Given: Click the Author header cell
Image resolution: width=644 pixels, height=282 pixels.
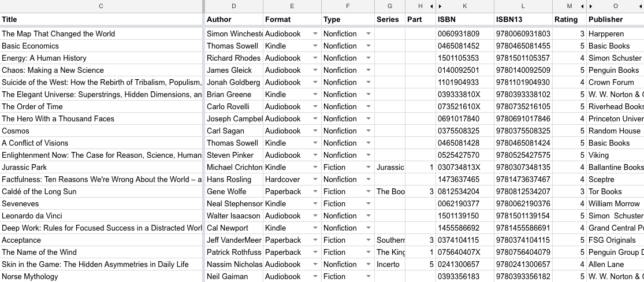Looking at the screenshot, I should point(234,19).
